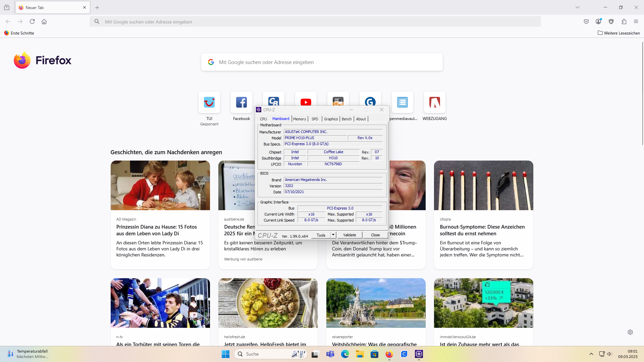Viewport: 644px width, 362px height.
Task: Open the Erste Schritte bookmark
Action: click(19, 33)
